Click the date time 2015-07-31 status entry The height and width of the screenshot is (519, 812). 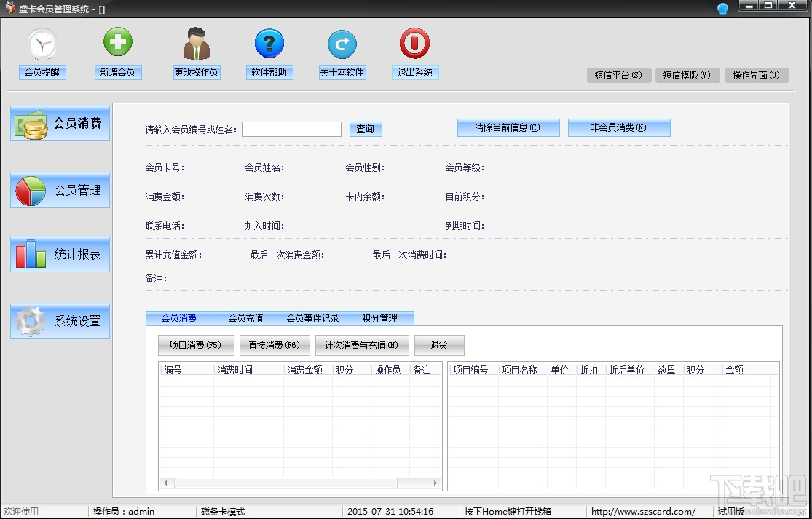pos(390,511)
